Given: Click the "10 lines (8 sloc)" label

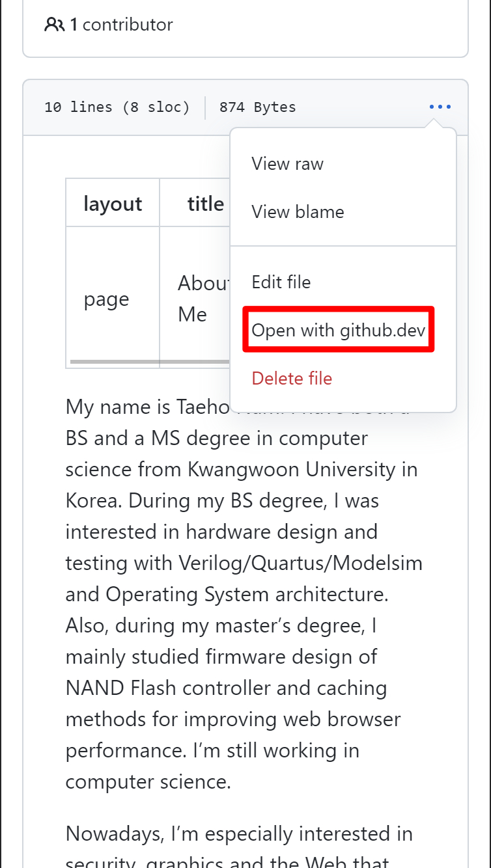Looking at the screenshot, I should point(117,107).
